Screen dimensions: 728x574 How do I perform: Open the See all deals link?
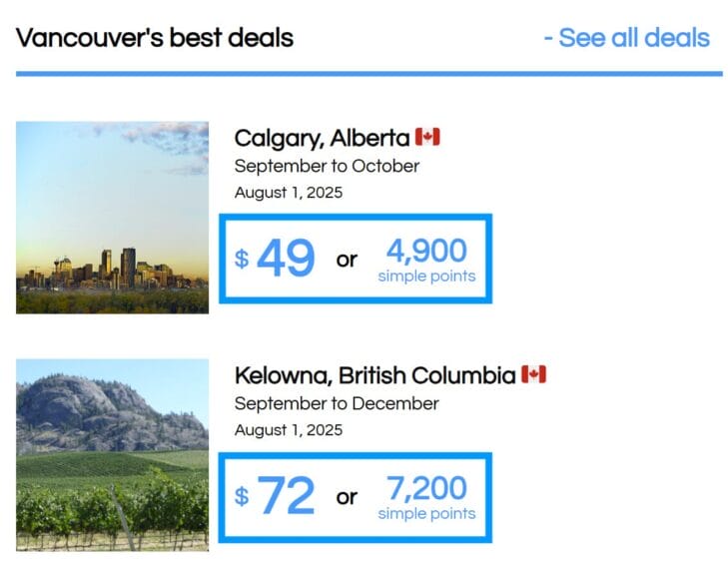point(627,38)
